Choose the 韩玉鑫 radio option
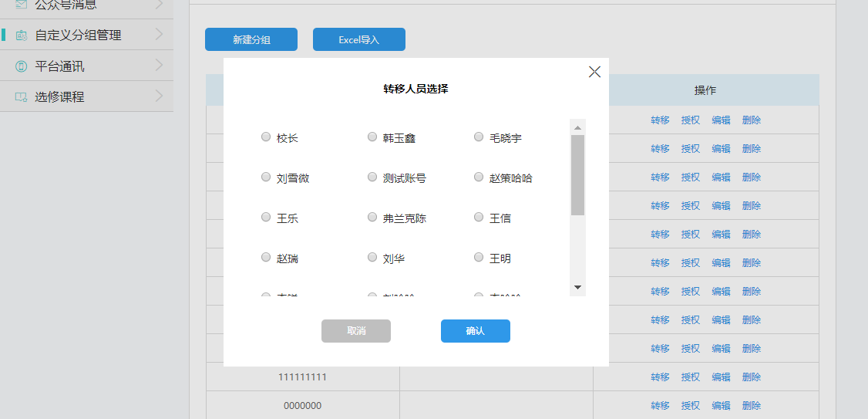 click(372, 137)
